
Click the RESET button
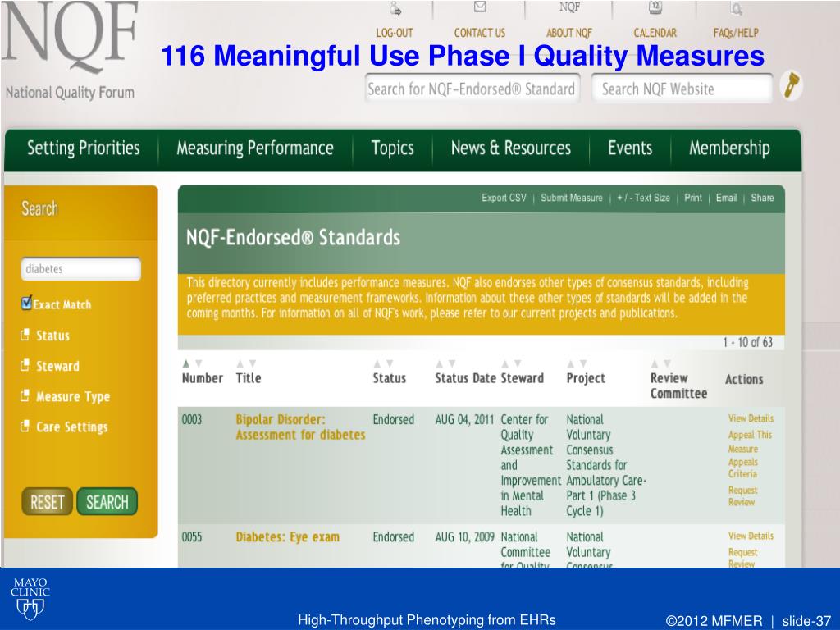(47, 502)
